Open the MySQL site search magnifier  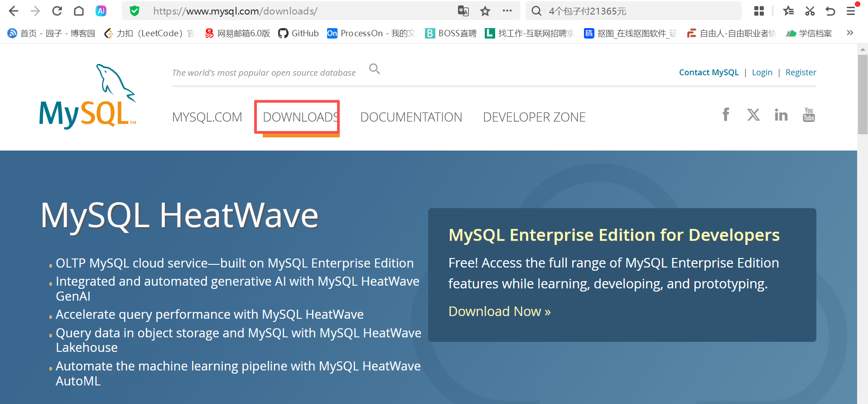point(374,69)
